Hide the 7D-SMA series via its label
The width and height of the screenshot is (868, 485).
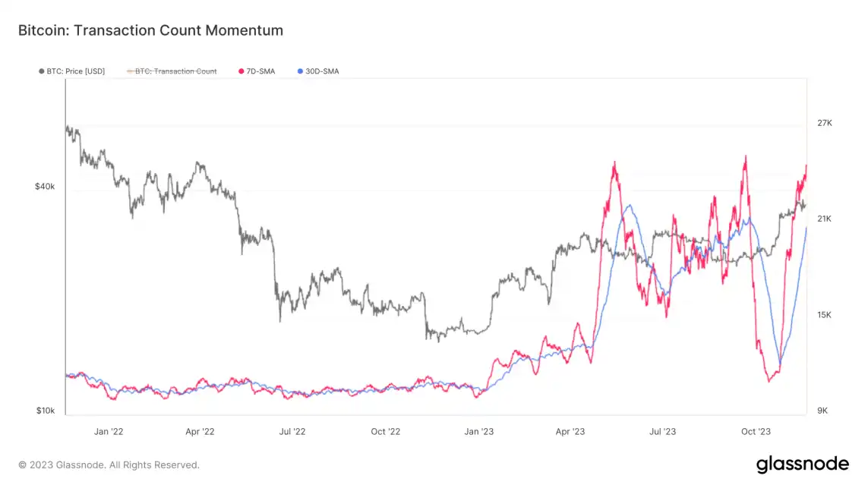(261, 71)
